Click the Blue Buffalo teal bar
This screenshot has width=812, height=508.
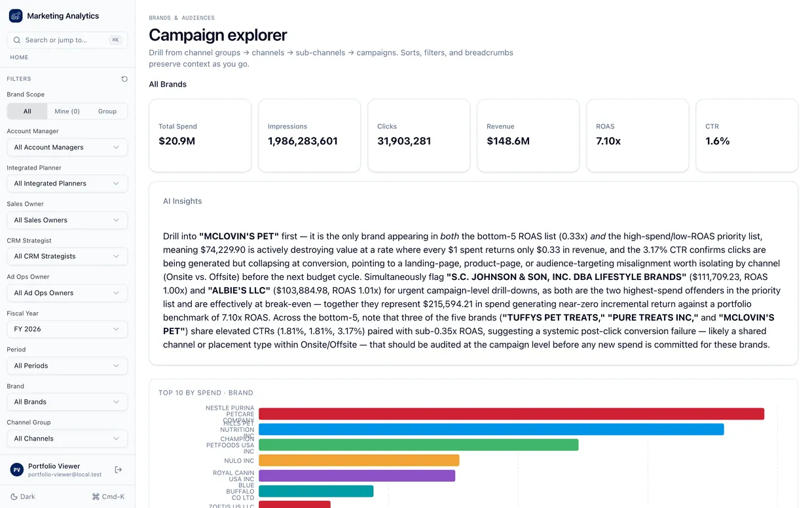pos(316,491)
